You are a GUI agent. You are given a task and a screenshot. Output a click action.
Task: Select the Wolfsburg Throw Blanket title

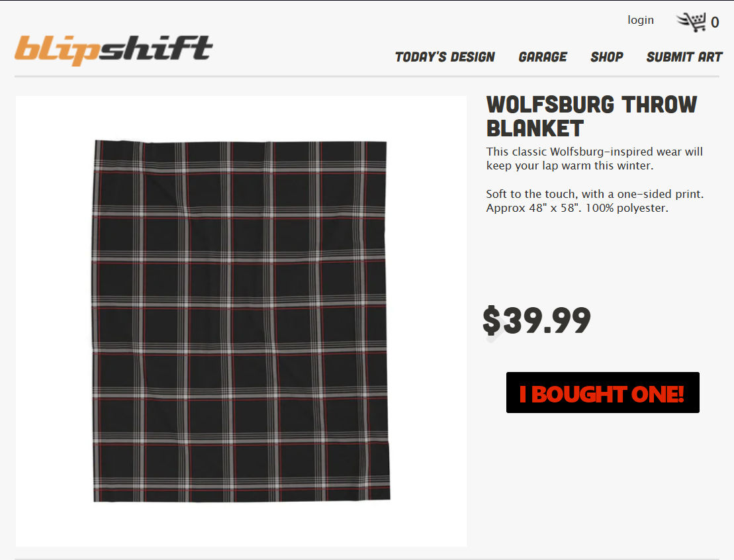[592, 117]
